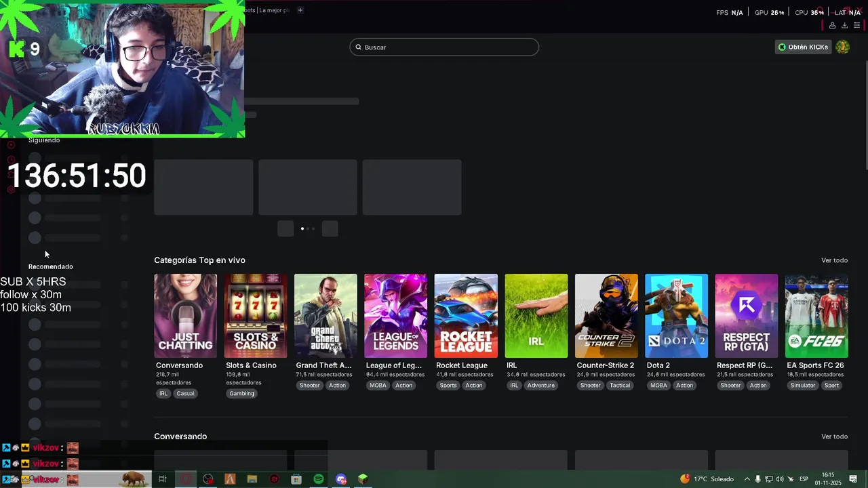
Task: Open the green cube app on the taskbar
Action: (363, 479)
